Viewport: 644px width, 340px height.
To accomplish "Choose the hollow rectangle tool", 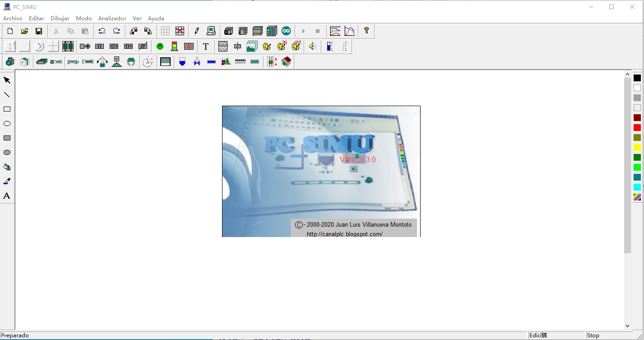I will click(7, 109).
